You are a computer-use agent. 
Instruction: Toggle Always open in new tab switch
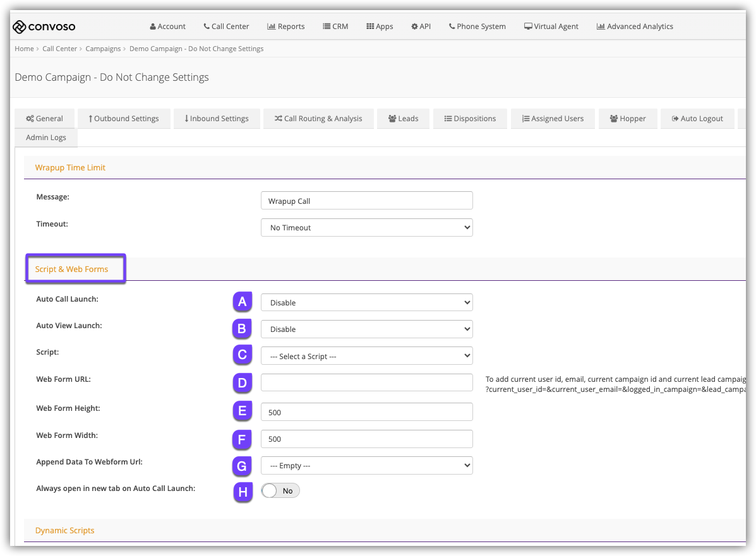click(x=280, y=491)
